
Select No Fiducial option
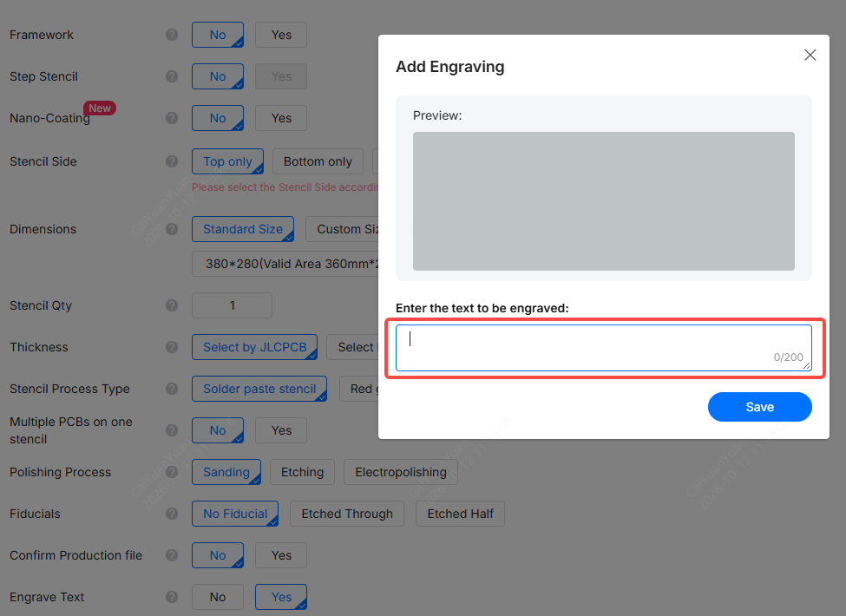pyautogui.click(x=235, y=514)
